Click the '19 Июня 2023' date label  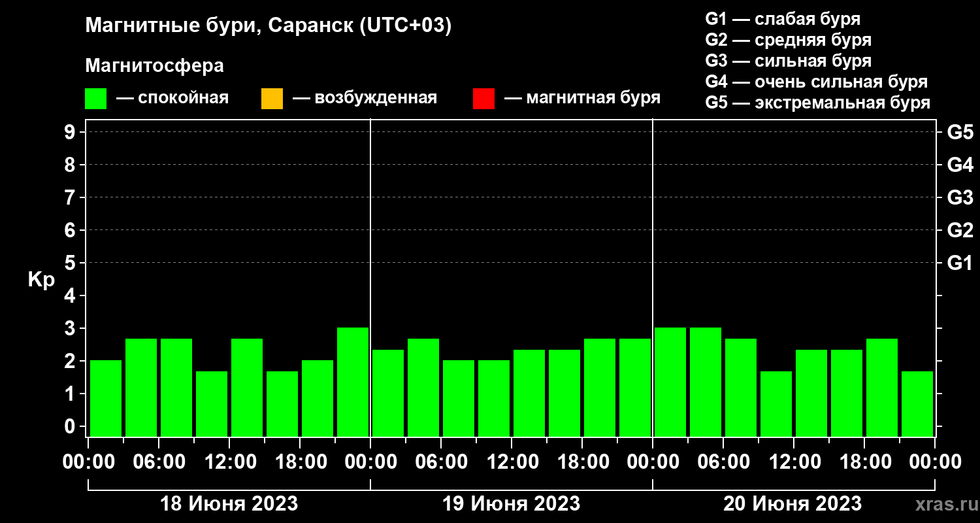[x=512, y=504]
